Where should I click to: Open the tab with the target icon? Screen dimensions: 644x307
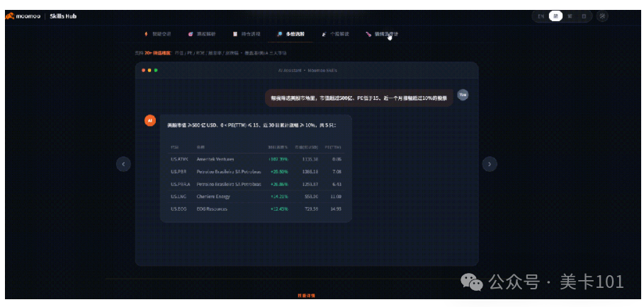pos(202,34)
